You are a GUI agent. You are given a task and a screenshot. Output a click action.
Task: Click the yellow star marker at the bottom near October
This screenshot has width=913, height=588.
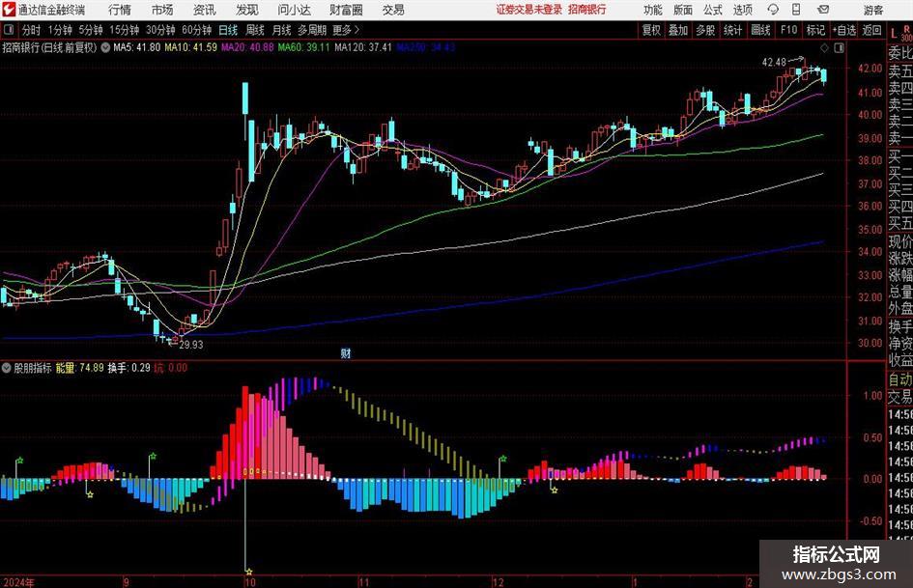[x=249, y=572]
